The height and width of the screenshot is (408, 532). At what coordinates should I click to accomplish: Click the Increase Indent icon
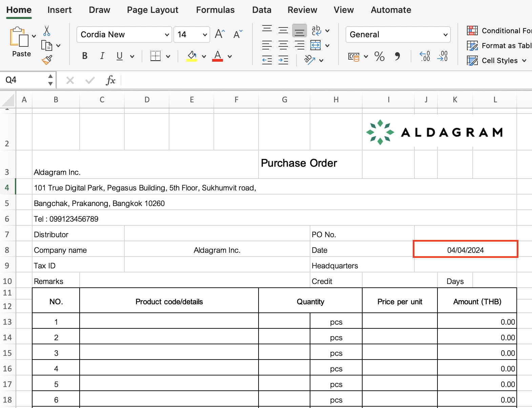point(283,60)
